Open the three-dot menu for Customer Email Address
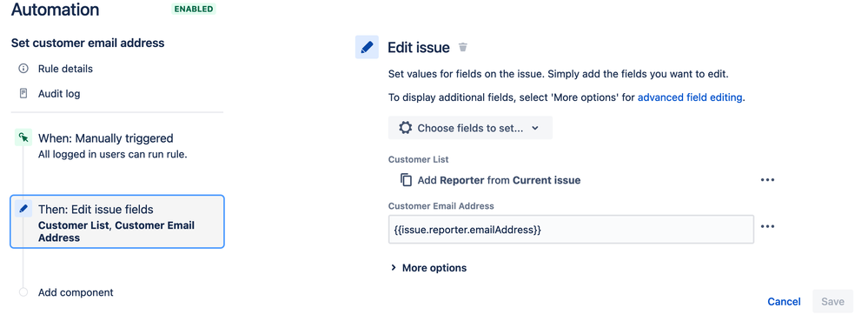868x328 pixels. tap(767, 226)
